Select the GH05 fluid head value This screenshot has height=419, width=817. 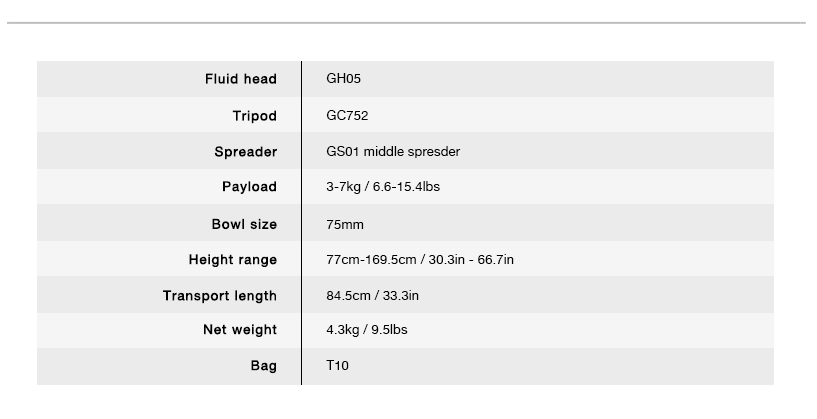coord(343,79)
